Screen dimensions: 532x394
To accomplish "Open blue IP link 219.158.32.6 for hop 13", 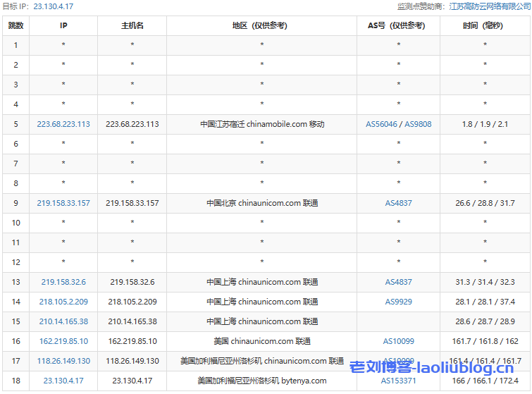I will coord(63,282).
